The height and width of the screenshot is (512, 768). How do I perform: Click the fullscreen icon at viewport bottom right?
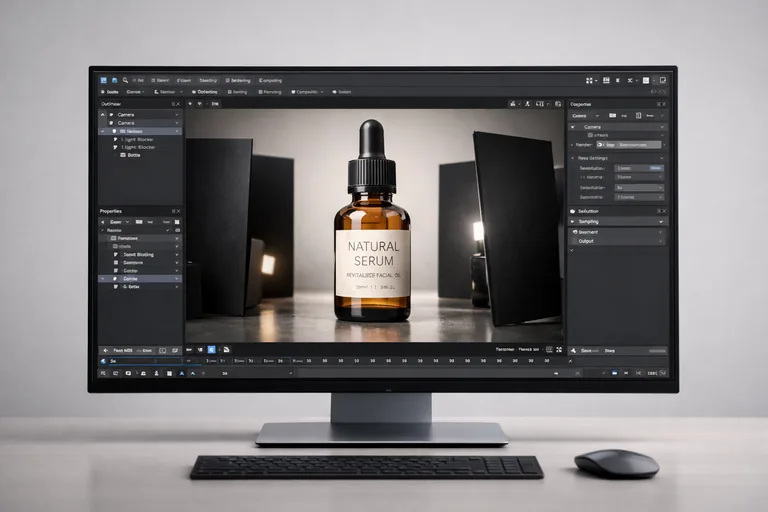click(x=559, y=350)
